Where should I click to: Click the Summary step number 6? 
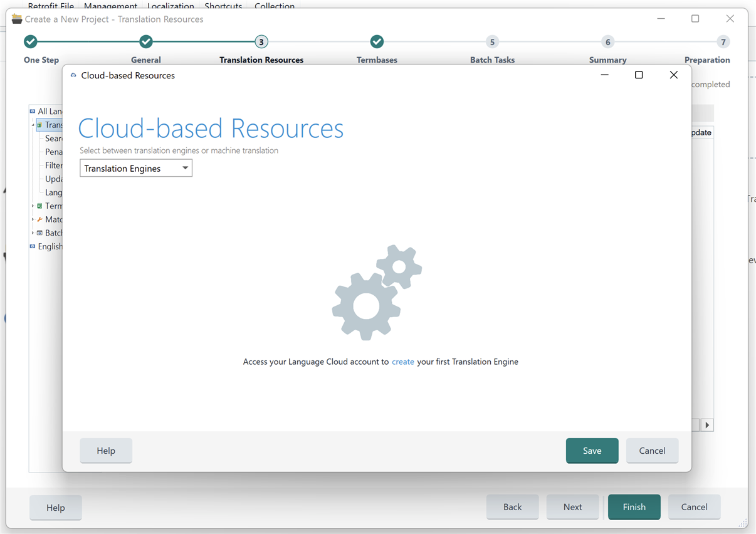[x=607, y=41]
